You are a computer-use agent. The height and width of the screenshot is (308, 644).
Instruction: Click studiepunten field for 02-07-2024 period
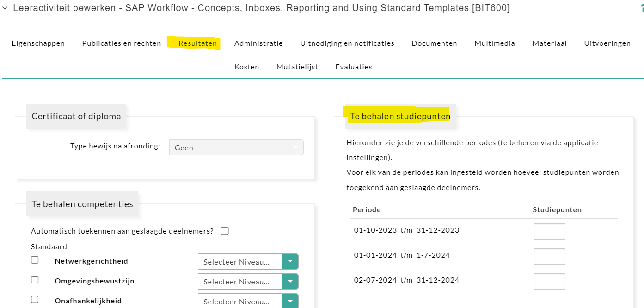(x=549, y=281)
